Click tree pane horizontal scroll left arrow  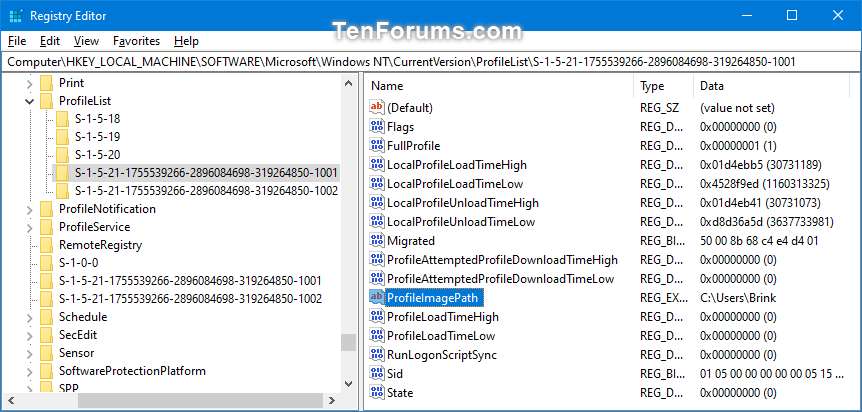tap(13, 400)
